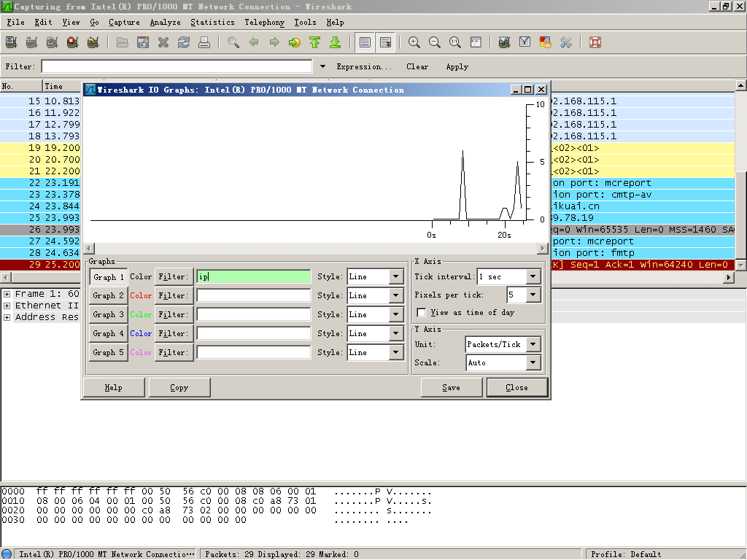Toggle the Graph 2 button
747x560 pixels.
click(x=109, y=296)
